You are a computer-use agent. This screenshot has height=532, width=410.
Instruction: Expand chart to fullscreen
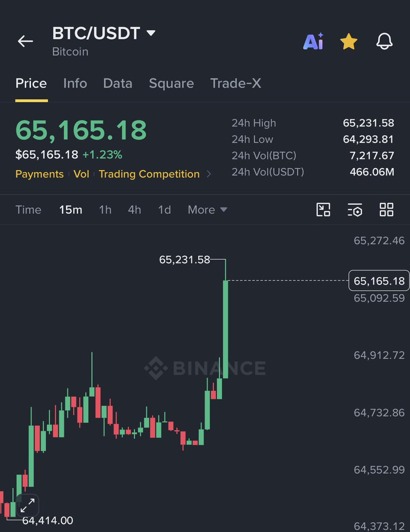coord(27,505)
